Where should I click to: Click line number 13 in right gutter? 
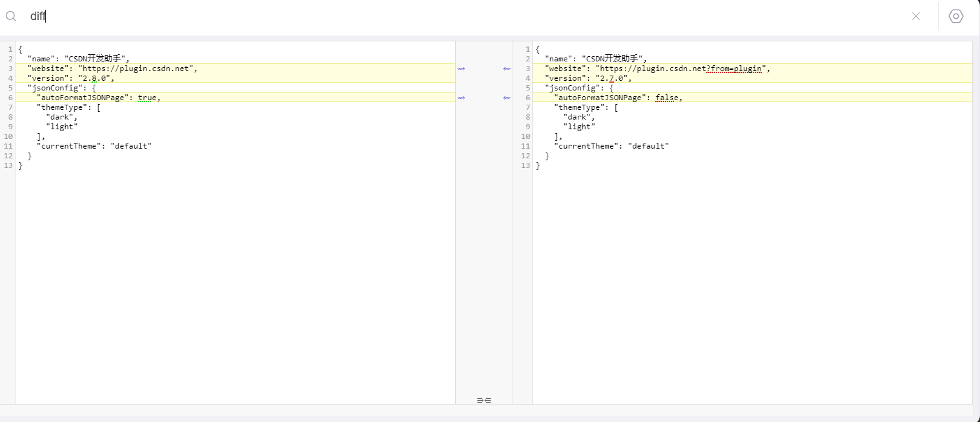click(524, 165)
